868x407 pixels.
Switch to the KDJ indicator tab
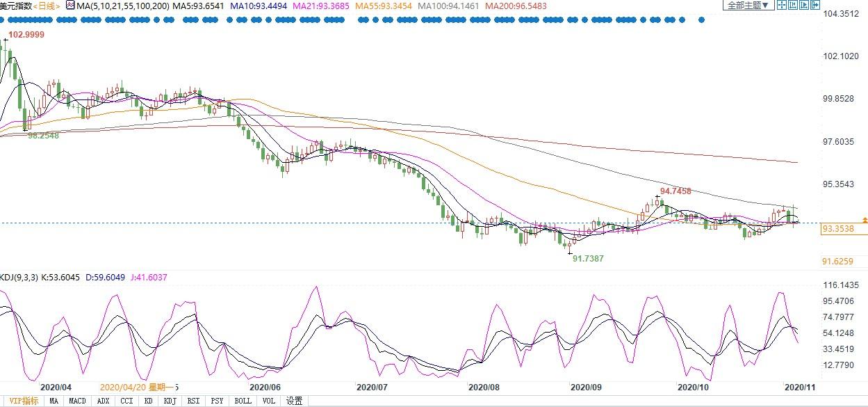click(x=170, y=401)
